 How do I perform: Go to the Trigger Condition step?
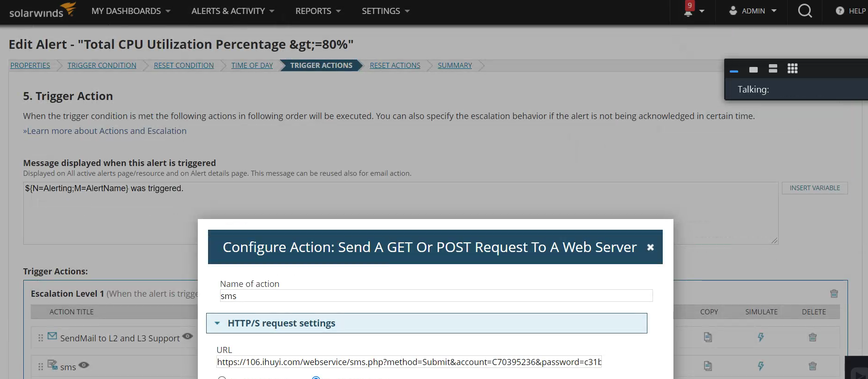point(102,66)
